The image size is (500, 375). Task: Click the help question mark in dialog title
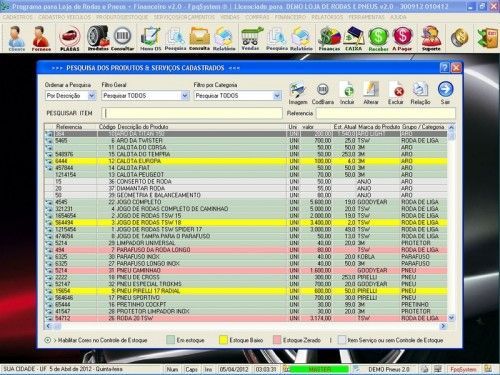click(x=444, y=68)
